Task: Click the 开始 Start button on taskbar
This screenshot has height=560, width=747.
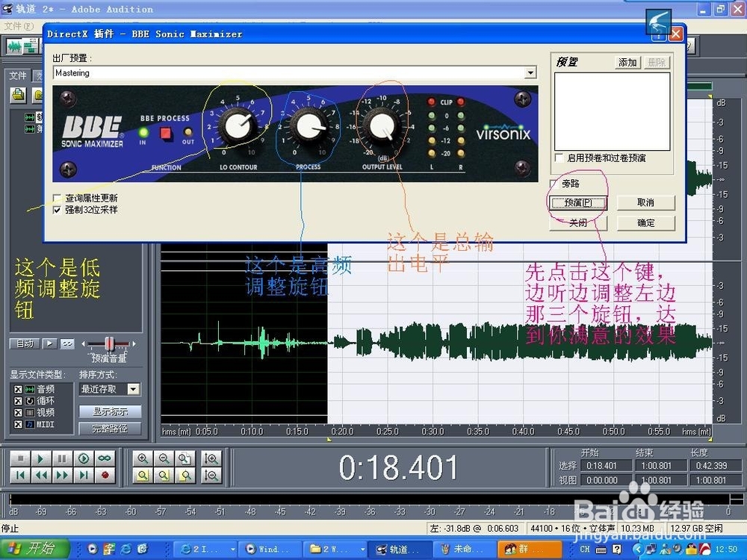Action: tap(35, 549)
